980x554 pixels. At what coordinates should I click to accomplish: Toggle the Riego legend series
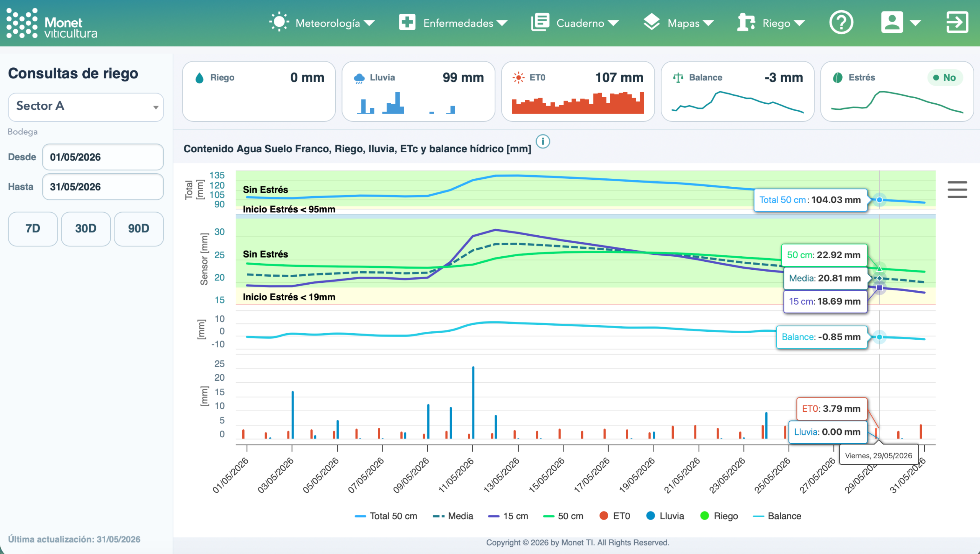(719, 516)
